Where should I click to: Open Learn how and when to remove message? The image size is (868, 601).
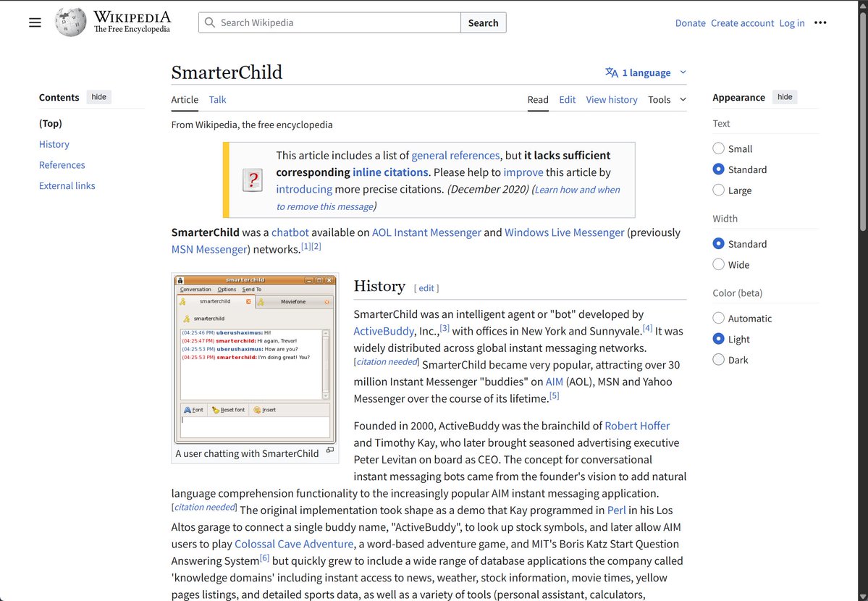pos(577,190)
